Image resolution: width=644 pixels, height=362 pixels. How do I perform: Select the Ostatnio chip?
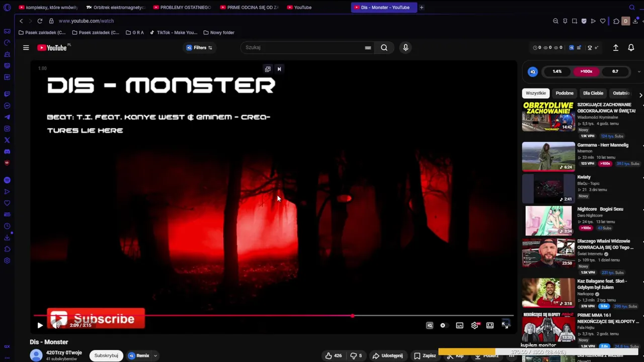click(x=621, y=93)
